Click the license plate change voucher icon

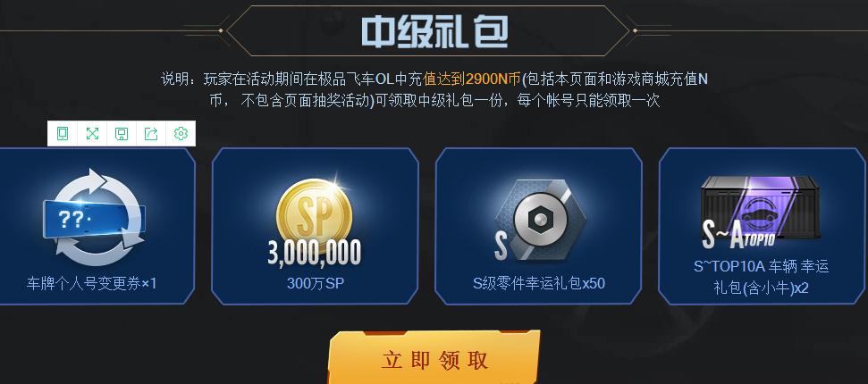point(94,218)
